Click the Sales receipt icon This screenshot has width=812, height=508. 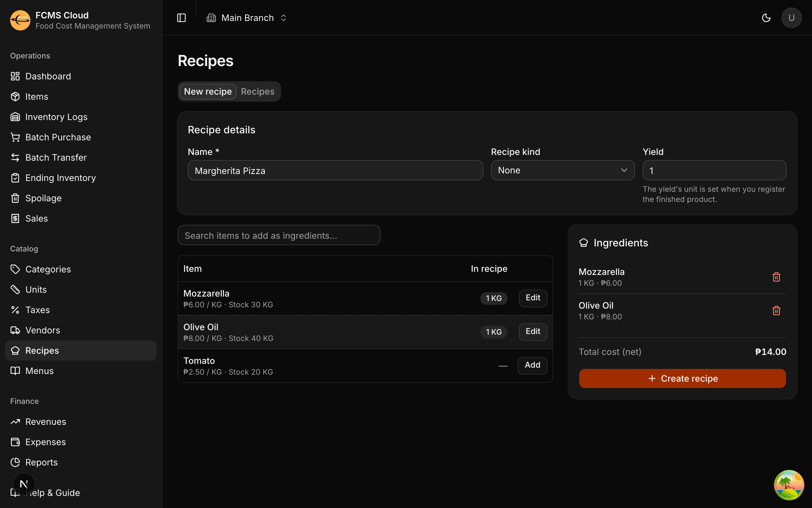(15, 218)
